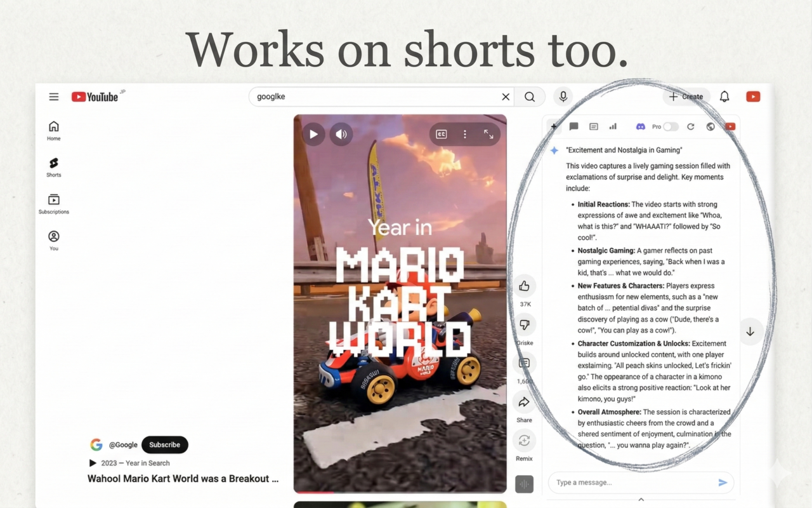Open the globe language icon in the panel
812x508 pixels.
710,126
